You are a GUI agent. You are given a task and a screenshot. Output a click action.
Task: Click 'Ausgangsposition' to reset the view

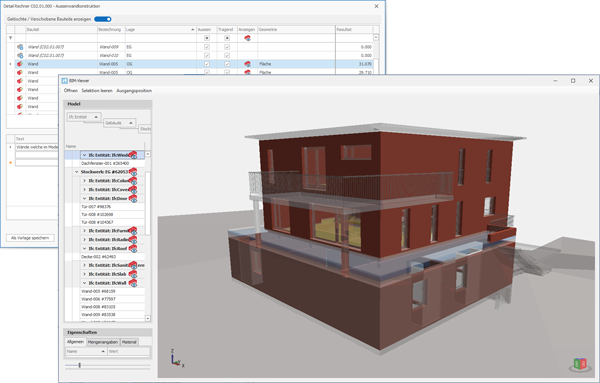(134, 91)
